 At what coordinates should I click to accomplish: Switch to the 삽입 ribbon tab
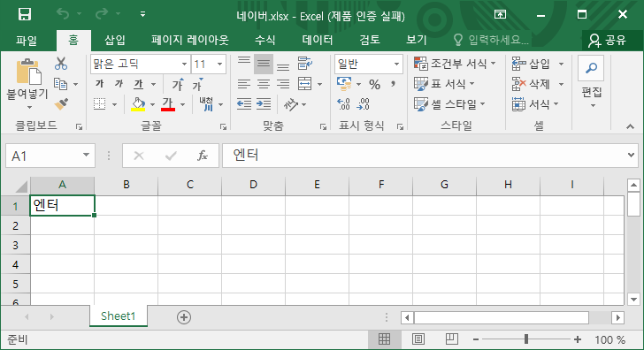pos(115,40)
